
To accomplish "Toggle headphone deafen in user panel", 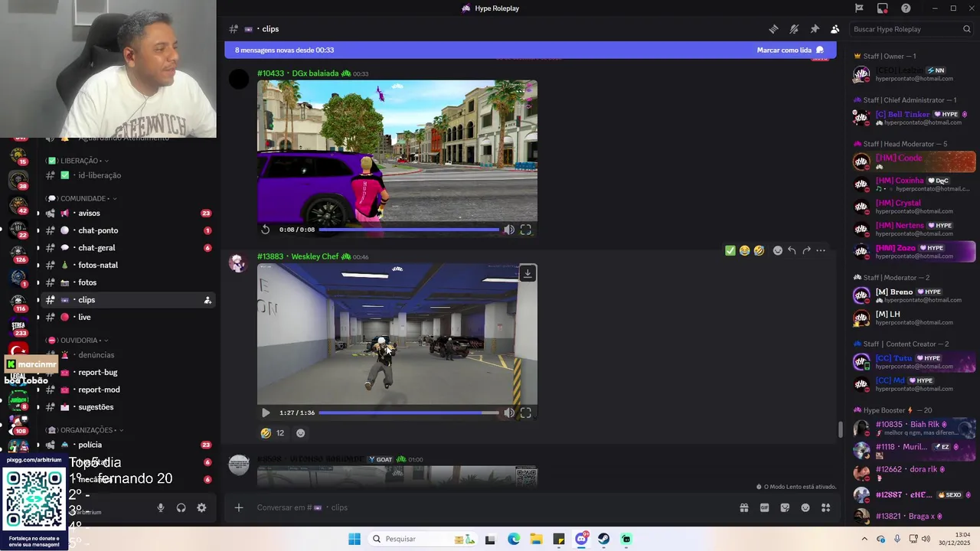I will click(x=181, y=507).
